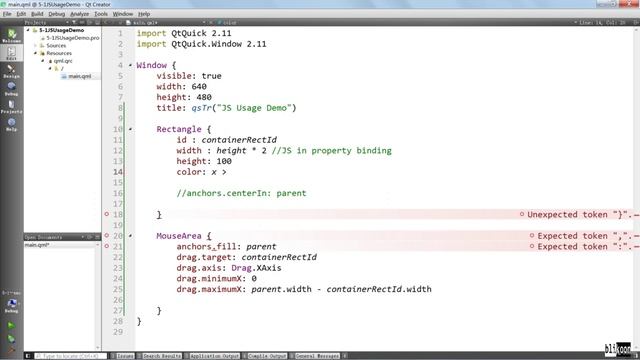Click the Start Debugging button

coord(11,338)
